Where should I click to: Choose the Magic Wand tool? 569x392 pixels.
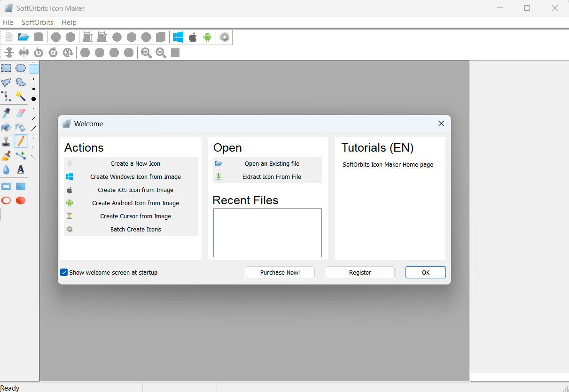pyautogui.click(x=21, y=97)
